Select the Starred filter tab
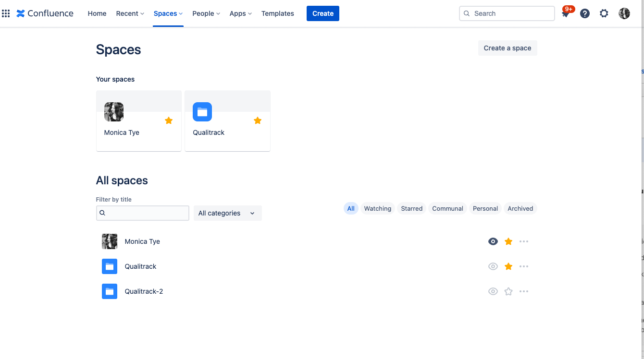Viewport: 644px width, 359px height. coord(411,208)
